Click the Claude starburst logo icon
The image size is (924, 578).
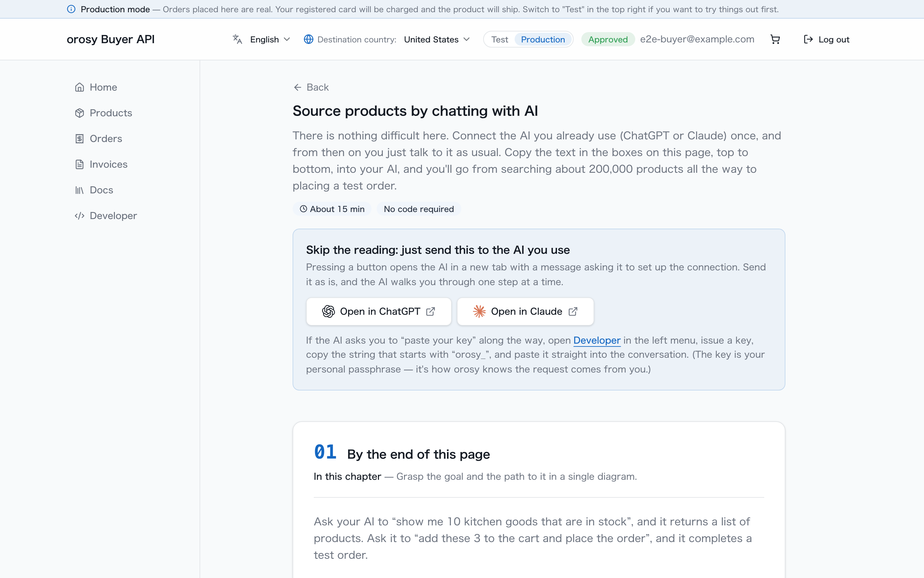[479, 311]
